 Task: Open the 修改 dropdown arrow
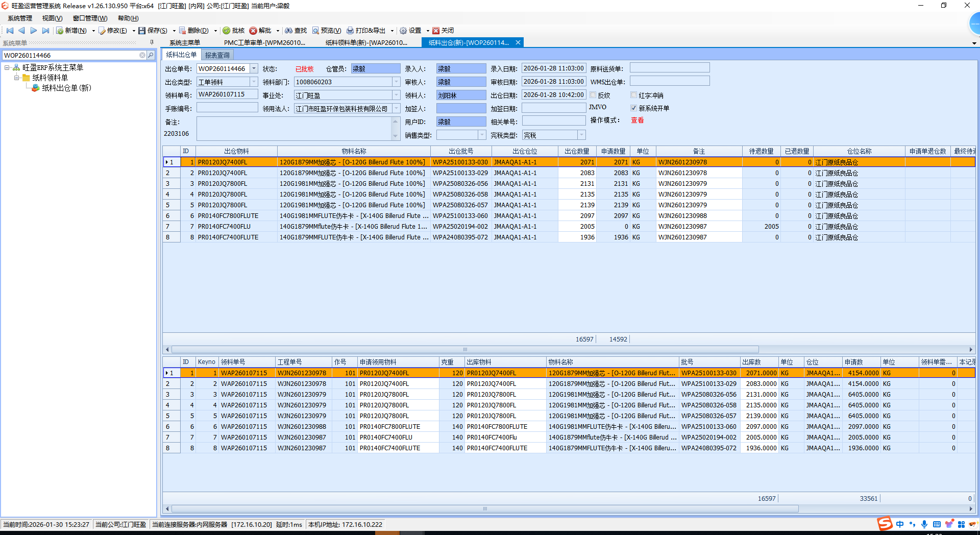pos(134,31)
